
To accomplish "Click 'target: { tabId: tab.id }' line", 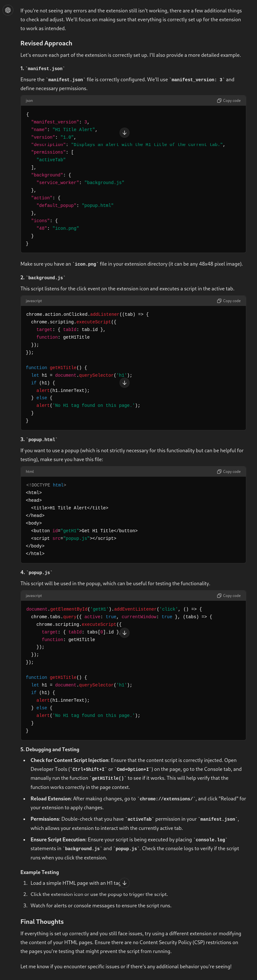I will pyautogui.click(x=71, y=329).
